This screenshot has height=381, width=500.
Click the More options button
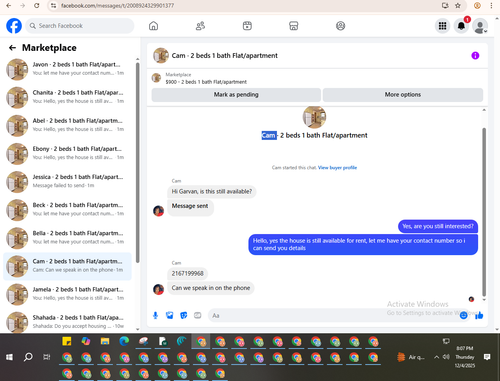(x=403, y=95)
